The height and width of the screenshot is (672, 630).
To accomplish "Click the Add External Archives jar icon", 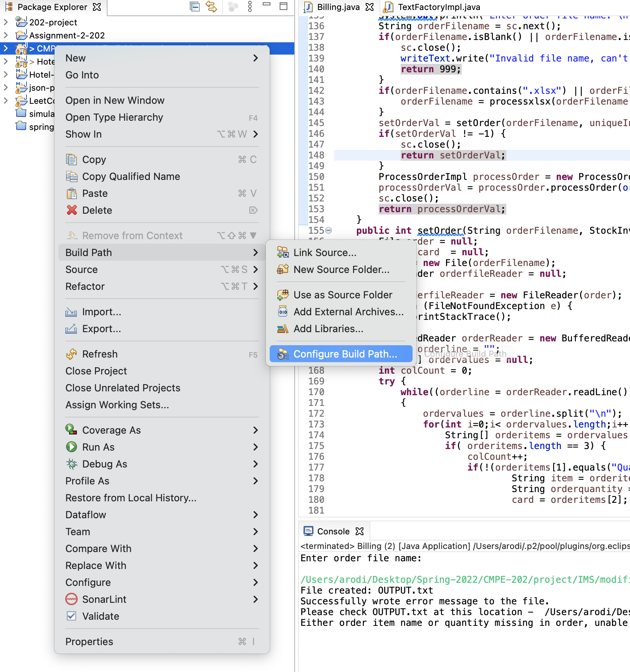I will pyautogui.click(x=283, y=311).
